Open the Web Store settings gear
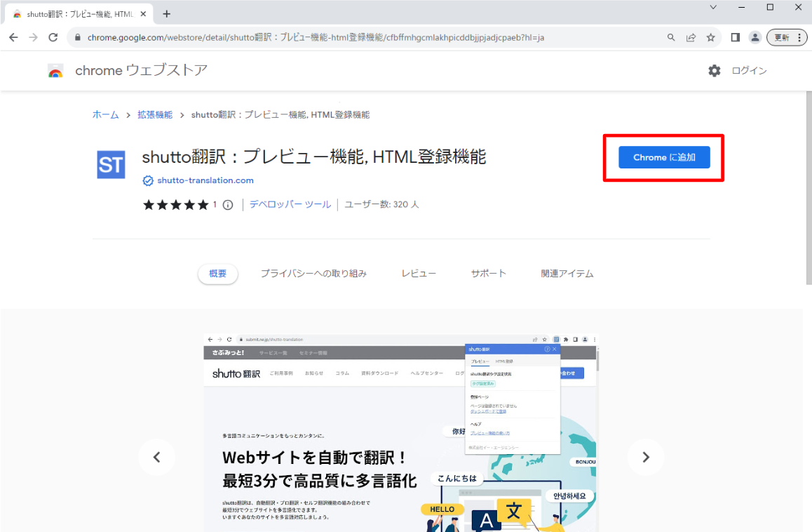Viewport: 812px width, 532px height. pos(714,70)
